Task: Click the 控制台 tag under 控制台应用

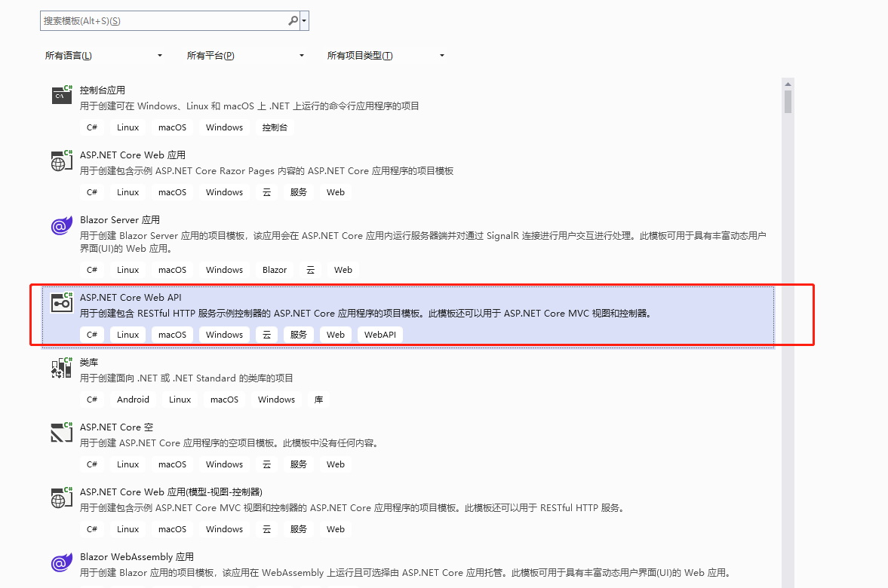Action: tap(275, 127)
